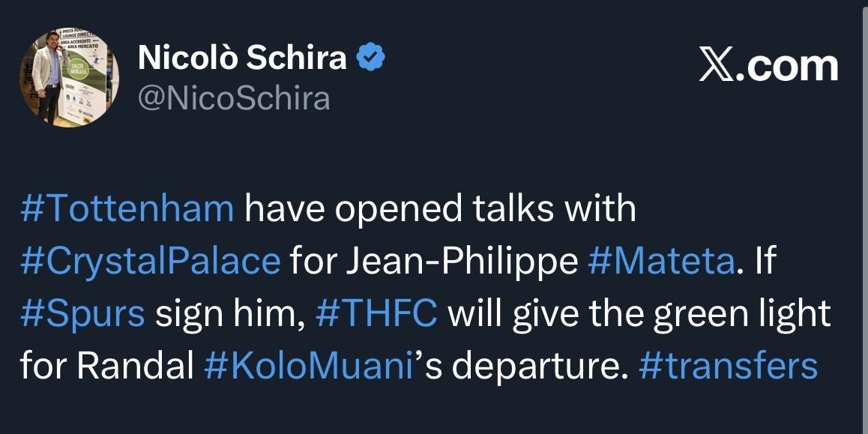Open Nicolò Schira's profile photo
Viewport: 868px width, 434px height.
coord(69,78)
